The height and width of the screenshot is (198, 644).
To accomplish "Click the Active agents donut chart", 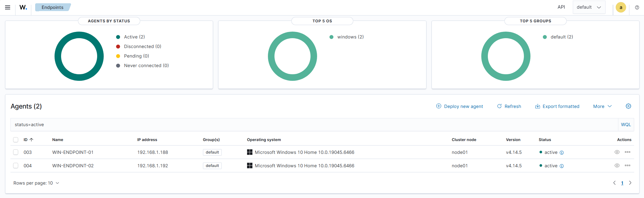I will tap(79, 56).
